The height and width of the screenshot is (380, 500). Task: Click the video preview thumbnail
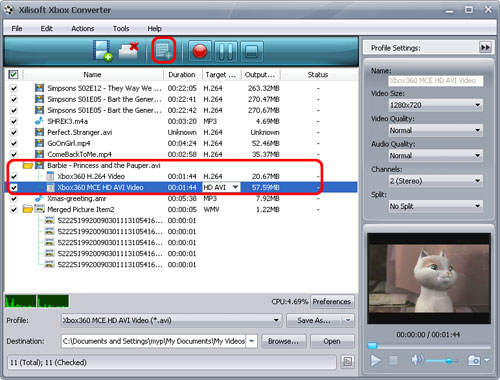[x=429, y=278]
